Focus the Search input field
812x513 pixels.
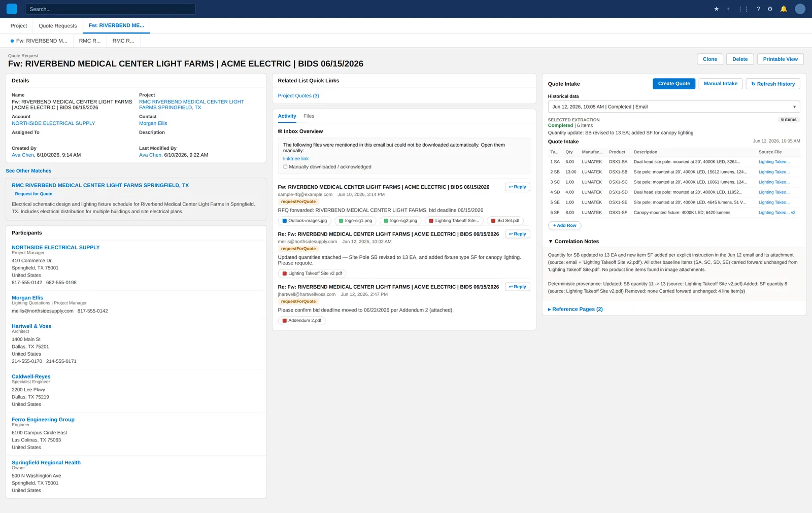[110, 9]
